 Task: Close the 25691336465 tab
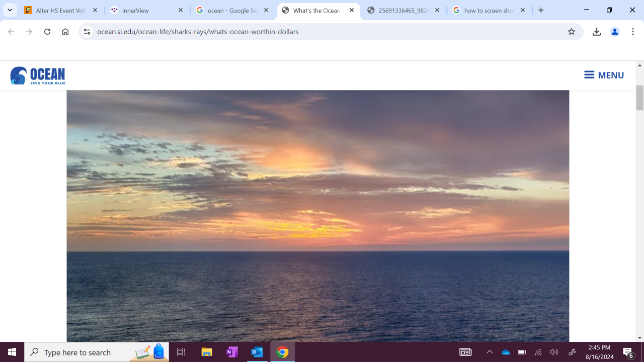(x=437, y=10)
